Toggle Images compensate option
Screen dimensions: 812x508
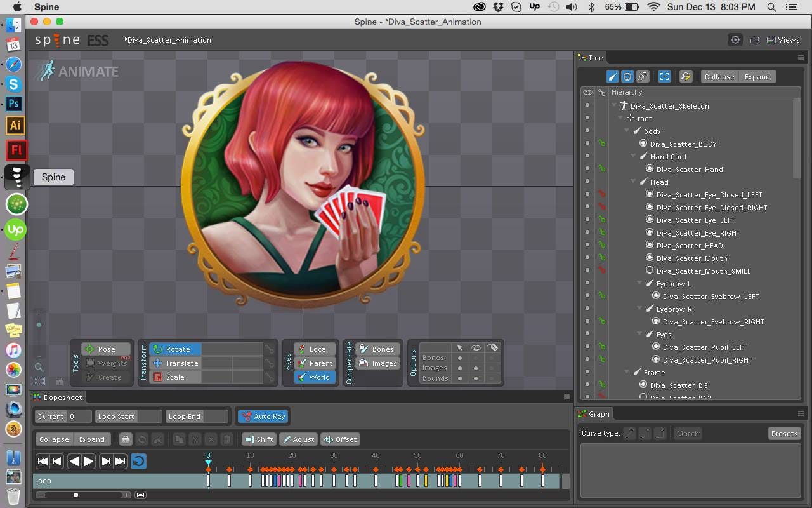(x=377, y=363)
